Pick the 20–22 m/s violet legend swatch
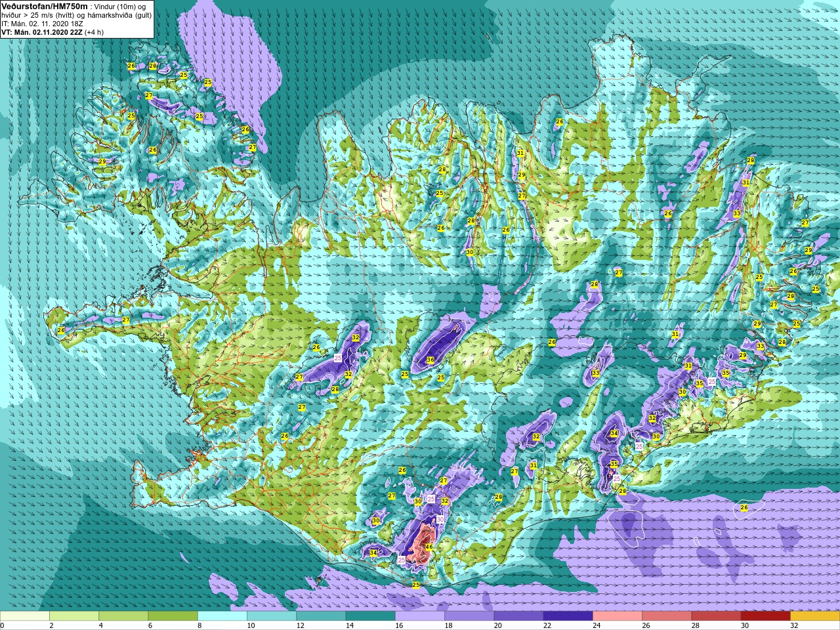The image size is (840, 630). (x=518, y=616)
